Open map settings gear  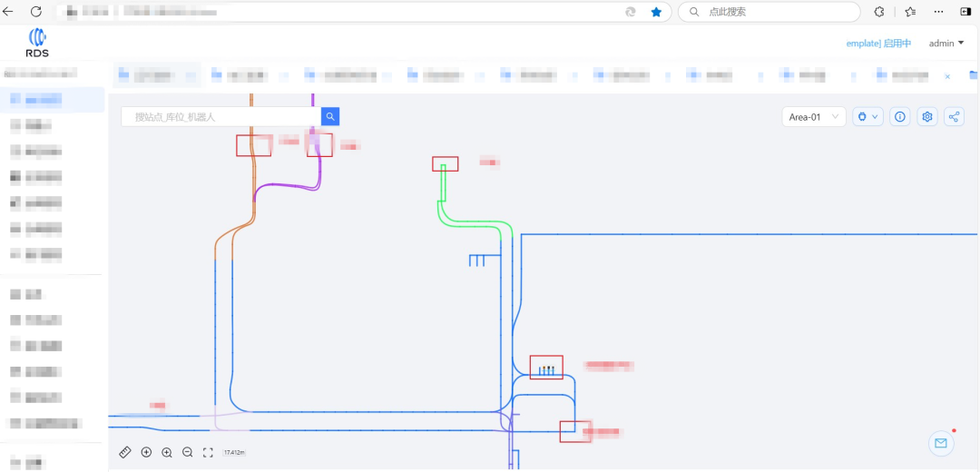[x=926, y=117]
